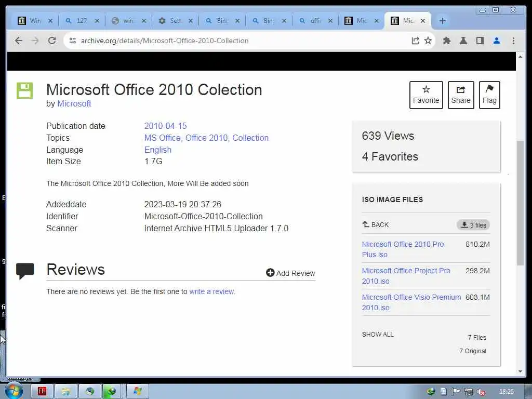The height and width of the screenshot is (399, 532).
Task: Favorite this item with the star button
Action: (x=426, y=95)
